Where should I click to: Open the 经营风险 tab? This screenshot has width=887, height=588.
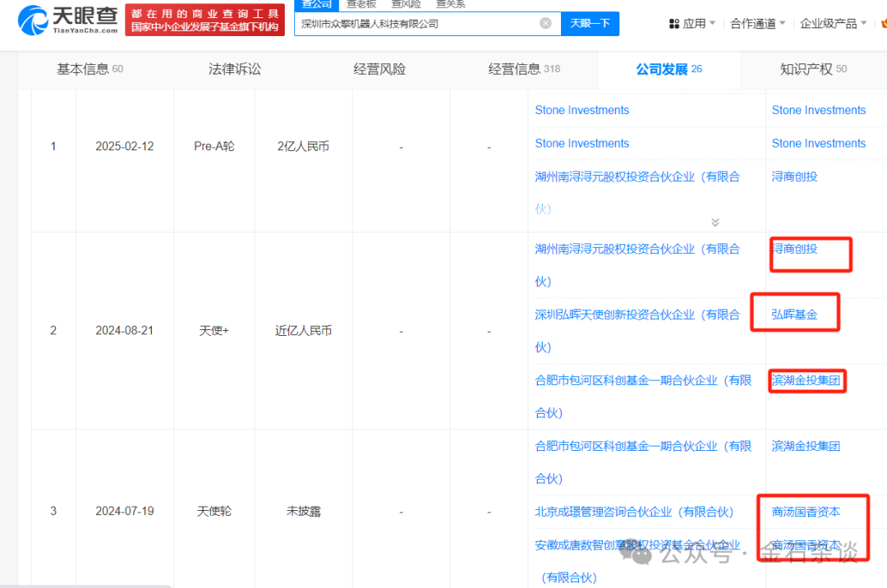pyautogui.click(x=379, y=69)
